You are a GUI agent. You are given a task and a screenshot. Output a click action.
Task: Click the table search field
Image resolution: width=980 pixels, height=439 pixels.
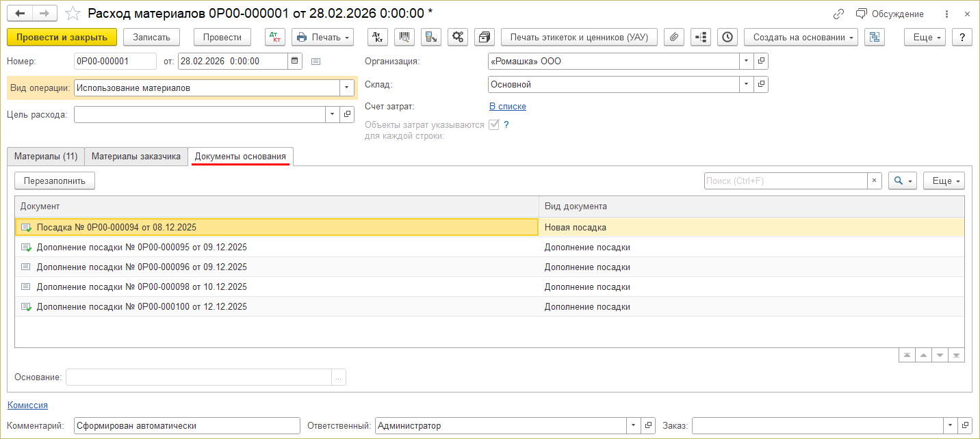[786, 181]
